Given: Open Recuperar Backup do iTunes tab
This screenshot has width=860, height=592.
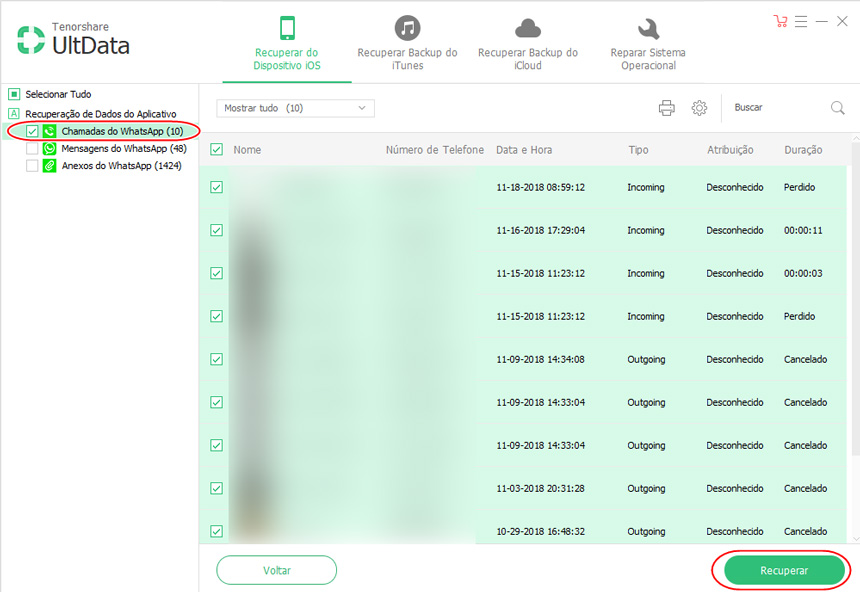Looking at the screenshot, I should point(407,43).
